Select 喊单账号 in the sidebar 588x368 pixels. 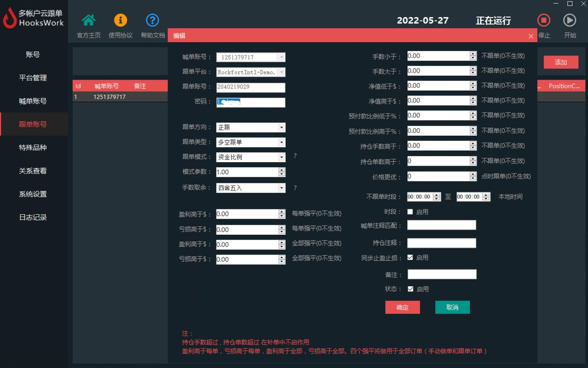coord(33,101)
